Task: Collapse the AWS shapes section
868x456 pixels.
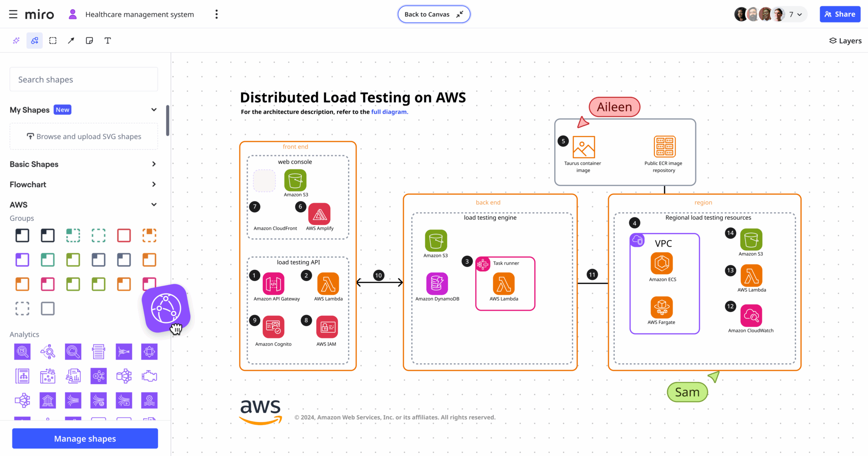Action: (x=154, y=205)
